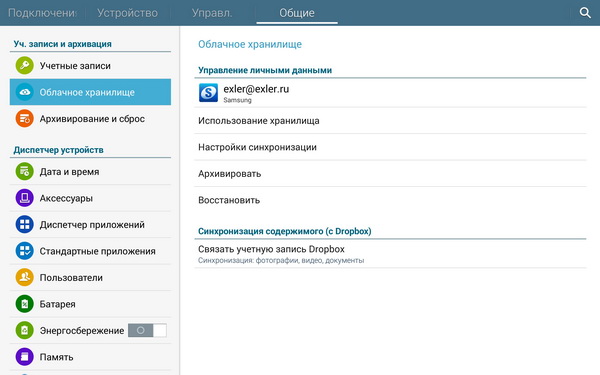The height and width of the screenshot is (375, 600).
Task: Tap the Пользователи orange icon
Action: (24, 277)
